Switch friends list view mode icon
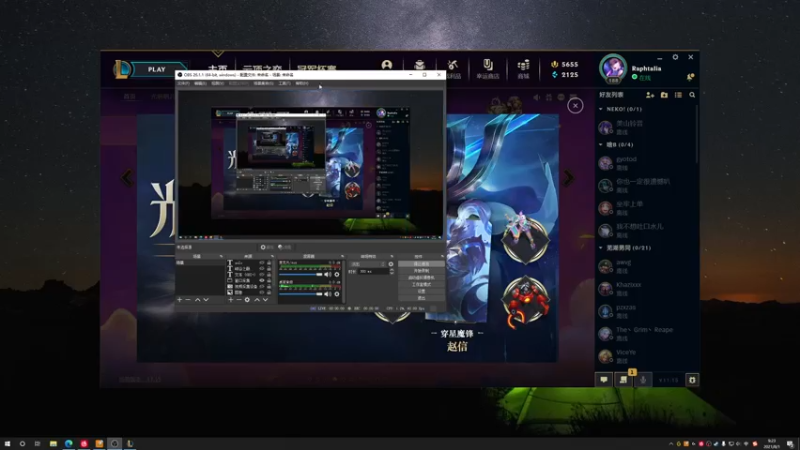Screen dimensions: 800x450 pyautogui.click(x=678, y=95)
